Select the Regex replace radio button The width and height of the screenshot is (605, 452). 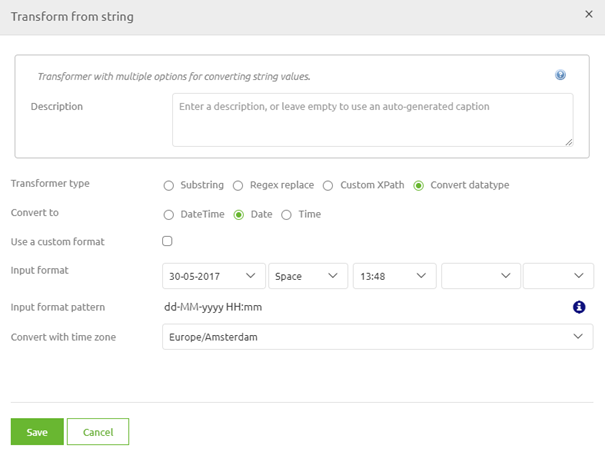[x=238, y=186]
